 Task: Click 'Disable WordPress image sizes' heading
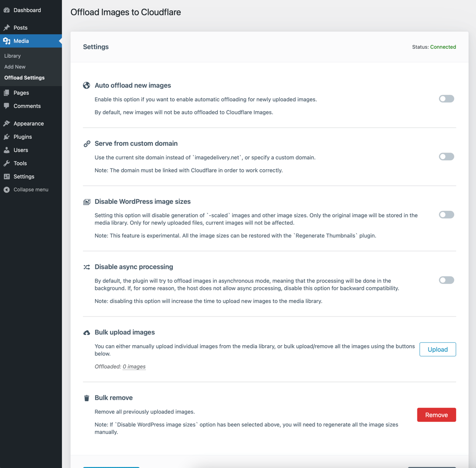point(143,201)
